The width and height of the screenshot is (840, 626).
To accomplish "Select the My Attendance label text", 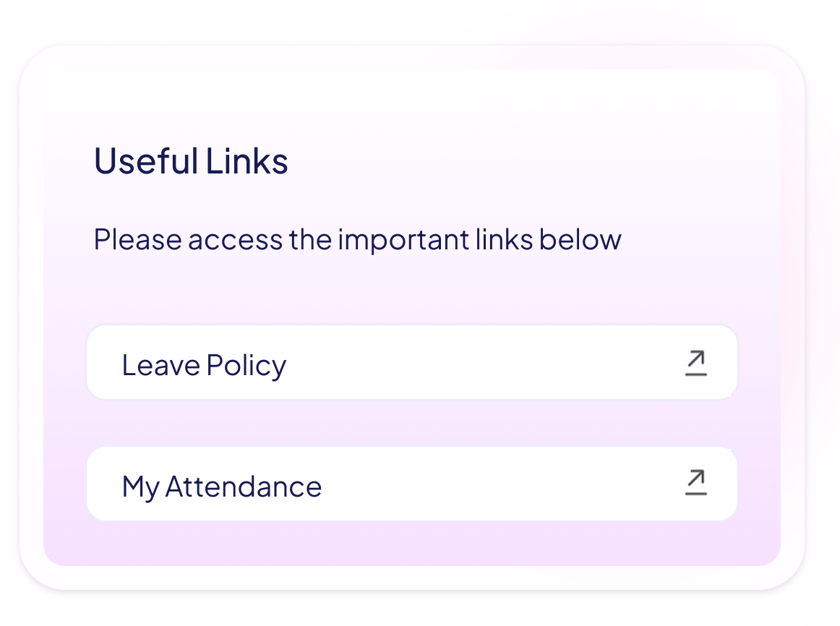I will pyautogui.click(x=221, y=486).
